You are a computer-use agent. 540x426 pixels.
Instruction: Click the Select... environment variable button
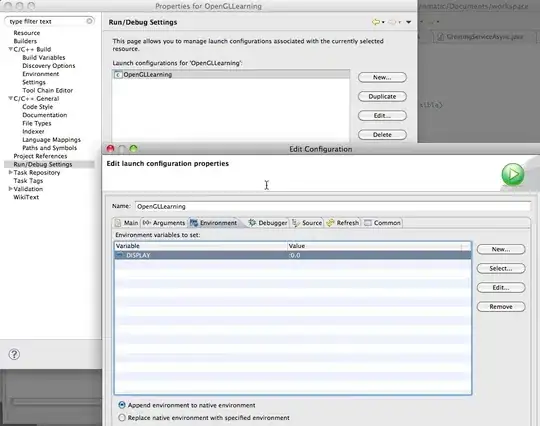click(501, 268)
